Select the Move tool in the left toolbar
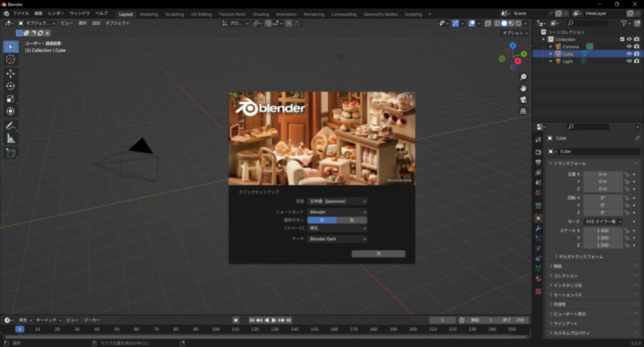 (x=11, y=74)
